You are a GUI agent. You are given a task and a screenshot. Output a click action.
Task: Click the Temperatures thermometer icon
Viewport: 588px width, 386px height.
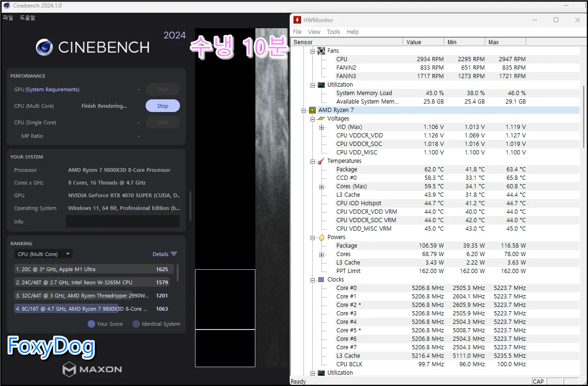click(x=321, y=161)
